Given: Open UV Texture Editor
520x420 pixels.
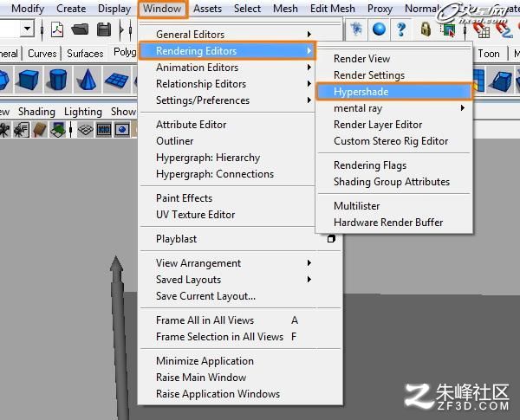Looking at the screenshot, I should (196, 215).
